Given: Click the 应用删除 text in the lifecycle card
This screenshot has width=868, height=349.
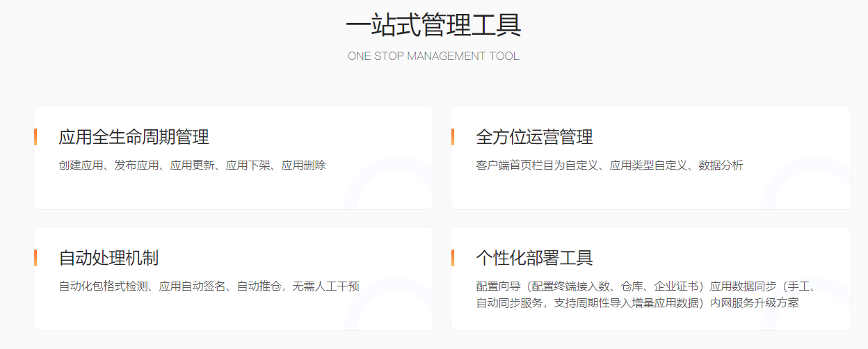Looking at the screenshot, I should coord(303,165).
